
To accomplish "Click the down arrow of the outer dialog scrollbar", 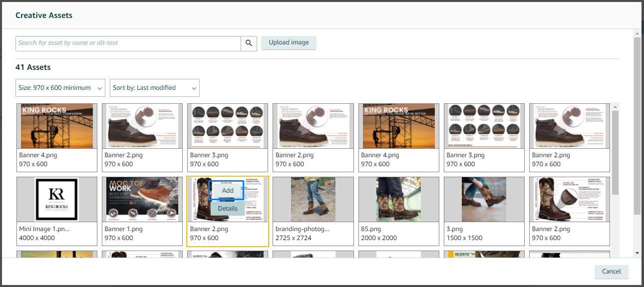I will tap(637, 253).
